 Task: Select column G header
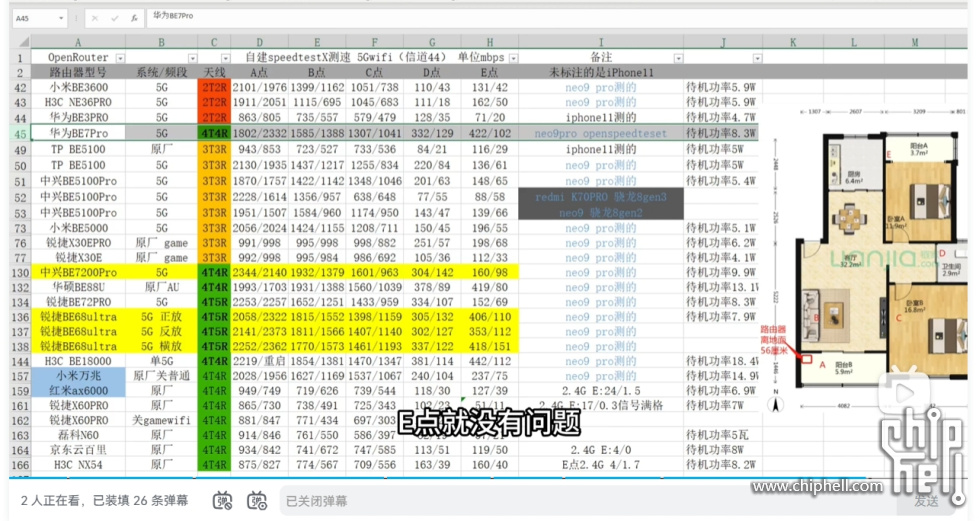432,42
